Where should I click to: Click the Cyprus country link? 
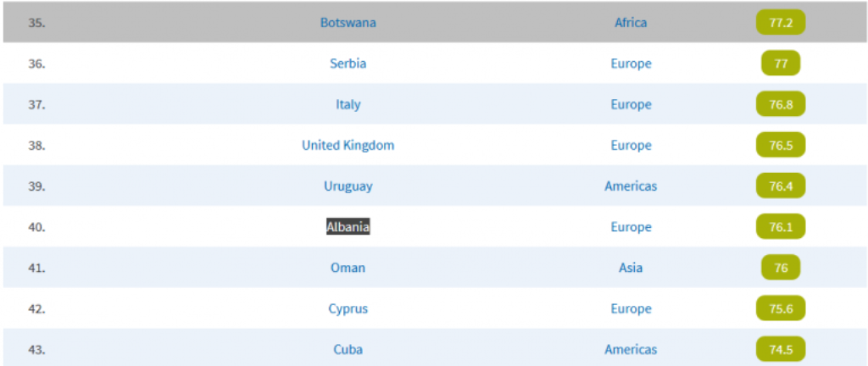(348, 308)
